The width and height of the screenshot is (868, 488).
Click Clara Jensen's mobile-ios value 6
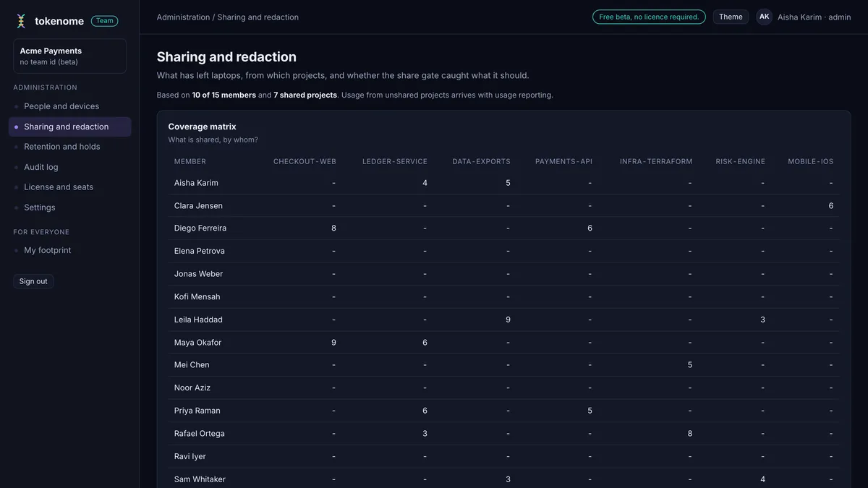(831, 206)
